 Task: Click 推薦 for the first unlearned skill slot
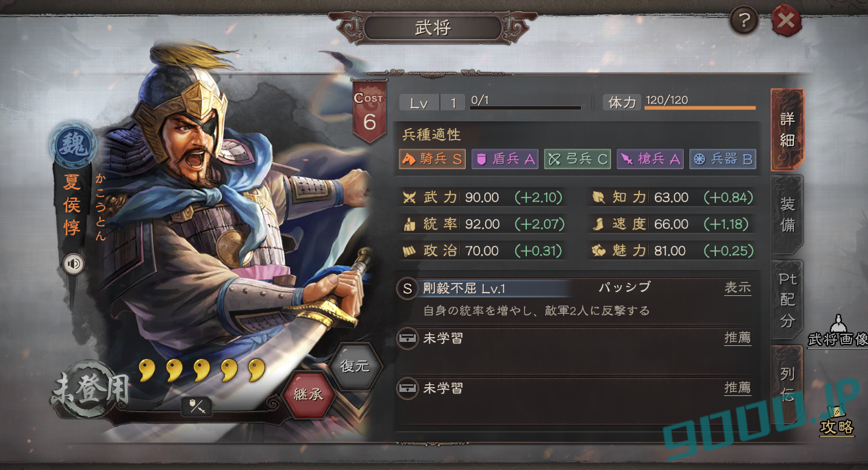pos(738,338)
